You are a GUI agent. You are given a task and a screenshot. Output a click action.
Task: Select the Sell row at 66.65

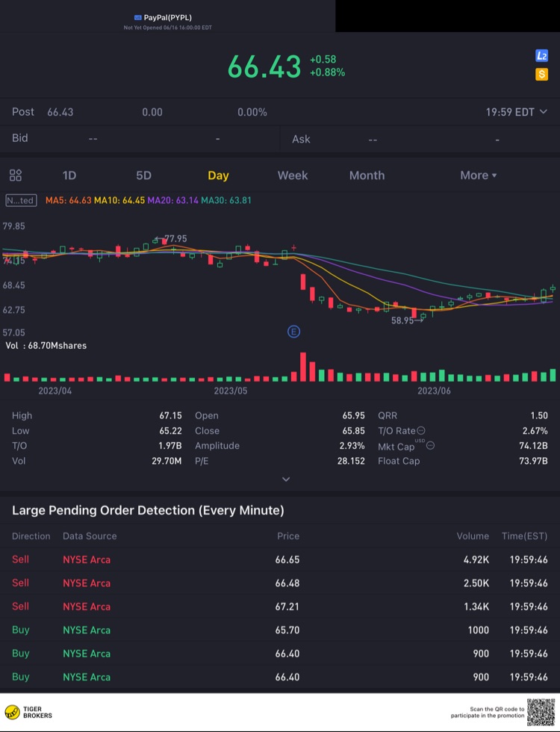280,559
